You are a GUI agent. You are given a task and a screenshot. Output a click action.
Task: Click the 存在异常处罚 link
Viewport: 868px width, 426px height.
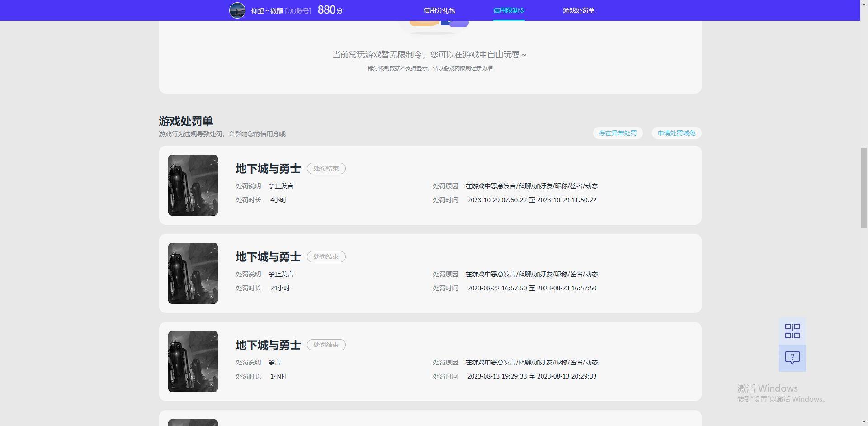pyautogui.click(x=617, y=133)
